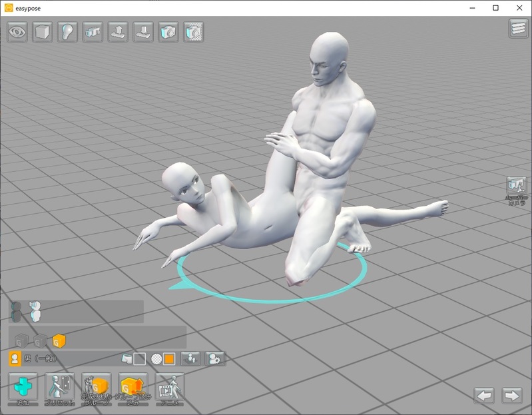Click the グループ読み込み load group button
532x415 pixels.
(133, 389)
